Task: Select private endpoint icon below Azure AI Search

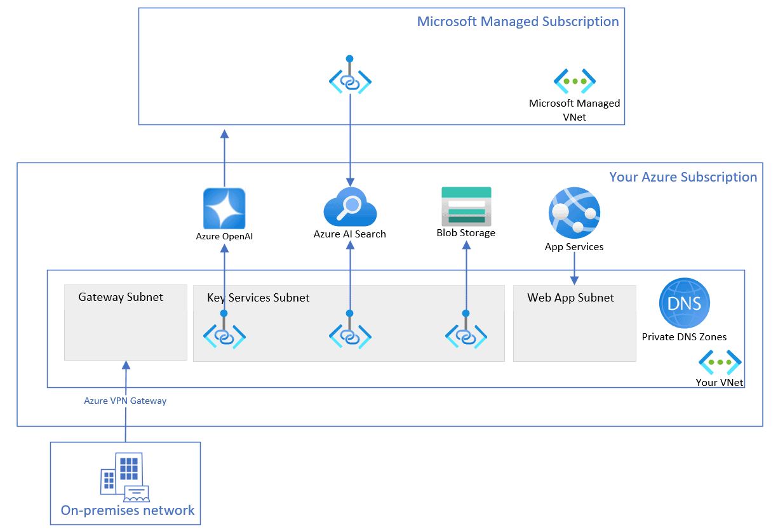Action: tap(350, 330)
